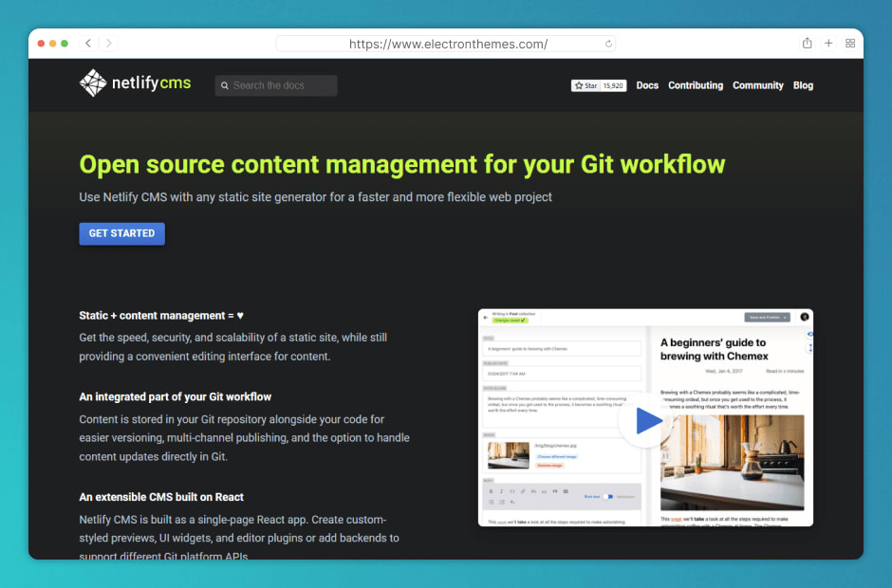
Task: Click the GitHub Star button
Action: 585,86
